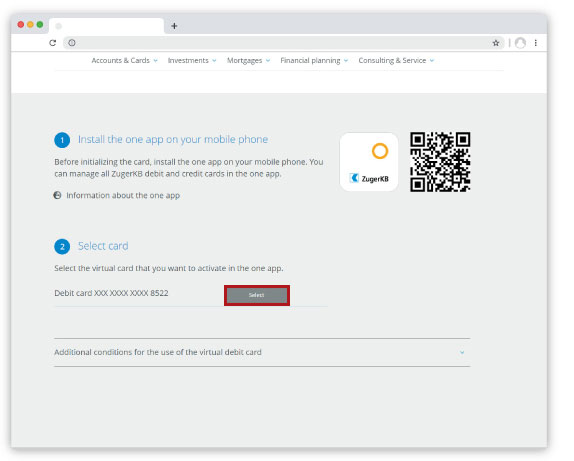This screenshot has width=574, height=461.
Task: Expand Additional conditions for virtual debit card
Action: tap(262, 352)
